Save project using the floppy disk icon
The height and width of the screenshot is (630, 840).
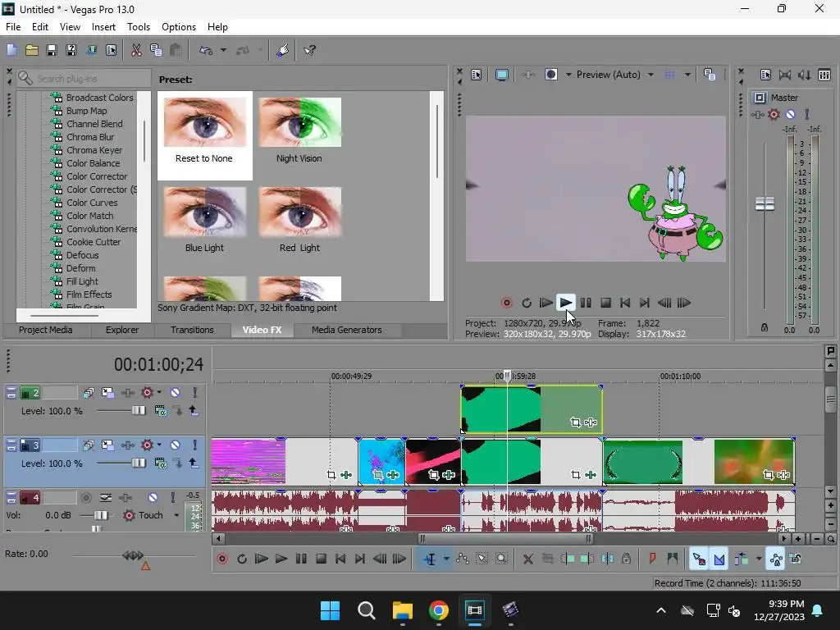(52, 50)
